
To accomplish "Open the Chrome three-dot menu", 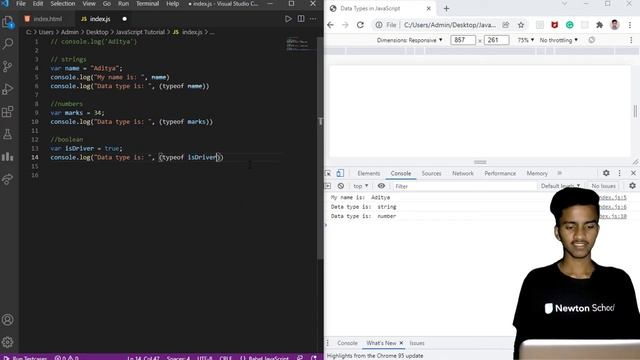I will [630, 25].
